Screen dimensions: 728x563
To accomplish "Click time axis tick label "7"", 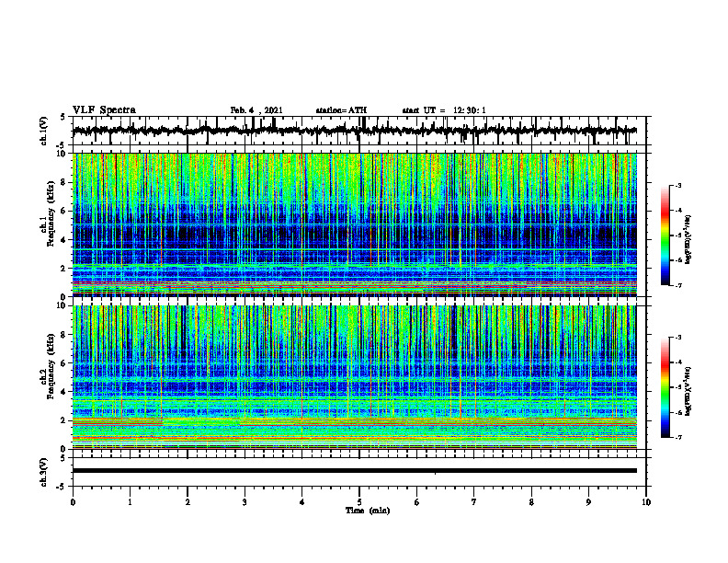I will tap(474, 502).
